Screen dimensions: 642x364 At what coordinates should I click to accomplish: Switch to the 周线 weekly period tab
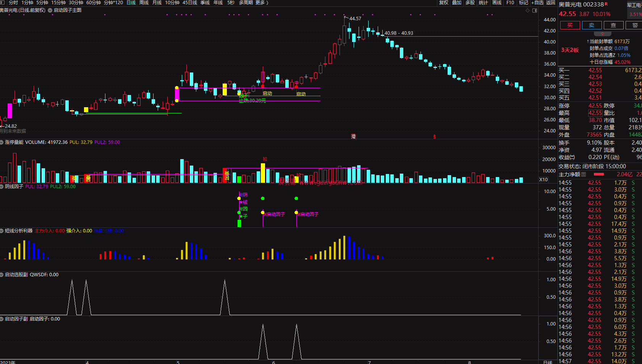[144, 3]
